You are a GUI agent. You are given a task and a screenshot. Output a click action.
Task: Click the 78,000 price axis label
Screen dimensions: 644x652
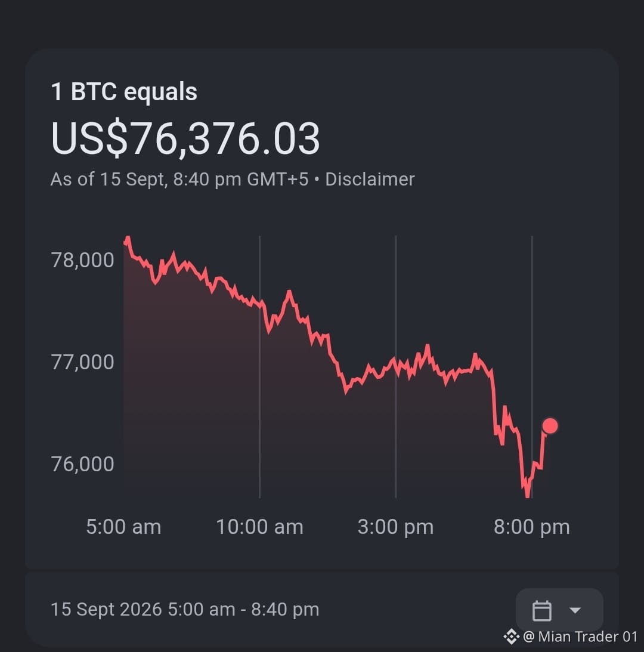82,260
